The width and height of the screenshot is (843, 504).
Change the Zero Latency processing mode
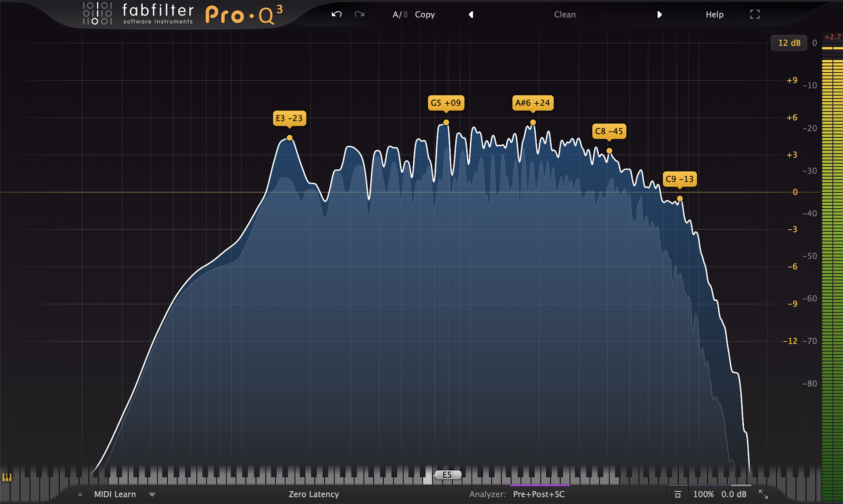pos(313,494)
